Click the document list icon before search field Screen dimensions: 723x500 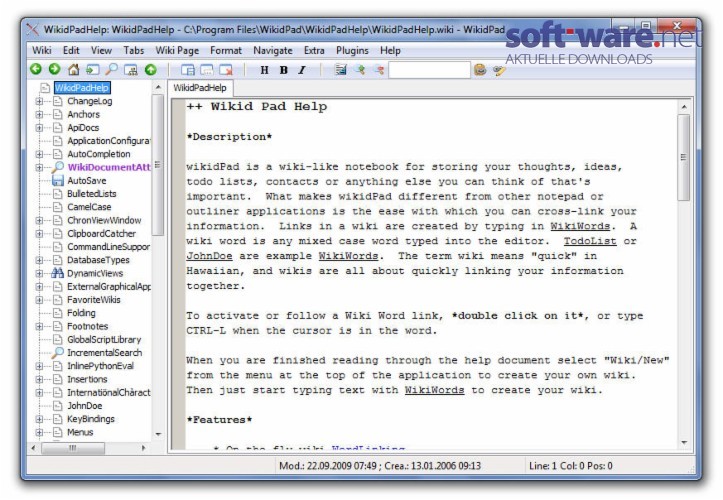341,70
